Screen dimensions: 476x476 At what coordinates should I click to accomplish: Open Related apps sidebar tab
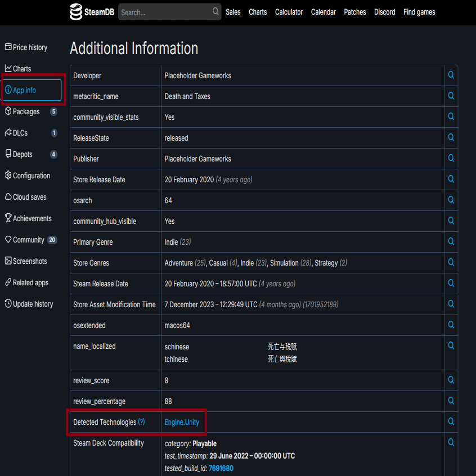coord(26,282)
